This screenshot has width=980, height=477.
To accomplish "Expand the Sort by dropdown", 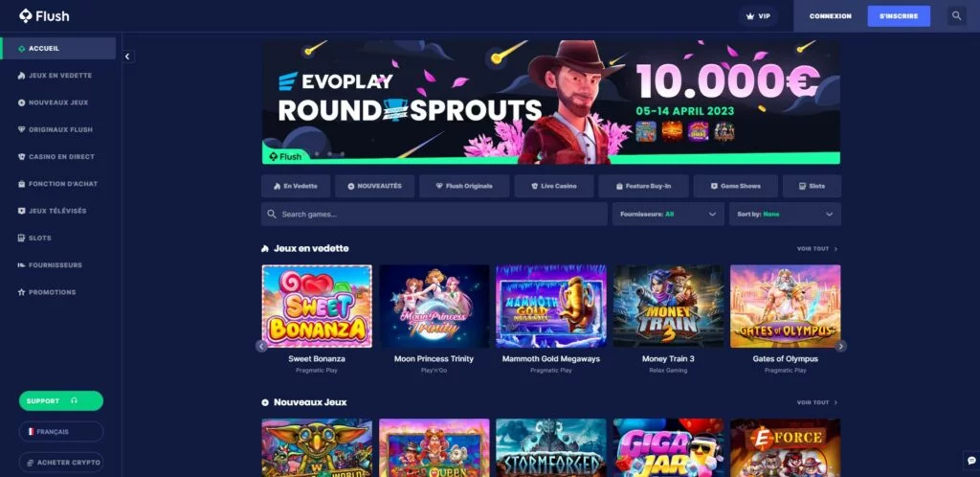I will point(785,214).
